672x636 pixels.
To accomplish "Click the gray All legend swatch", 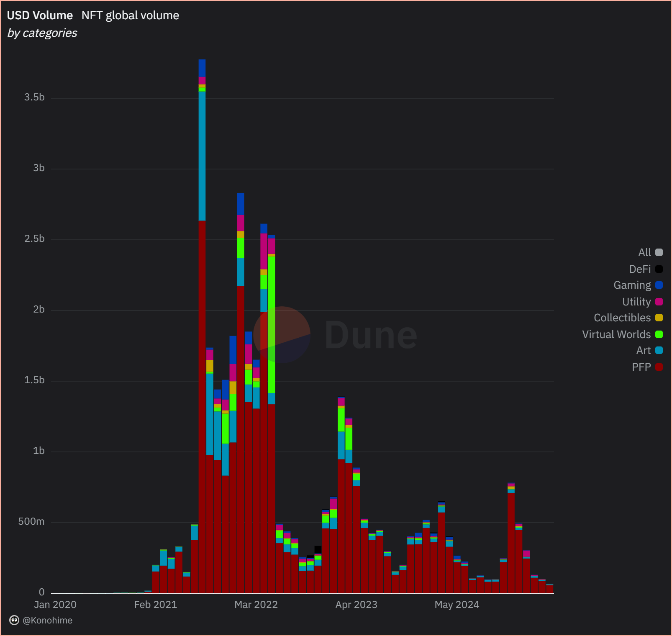I will coord(658,253).
